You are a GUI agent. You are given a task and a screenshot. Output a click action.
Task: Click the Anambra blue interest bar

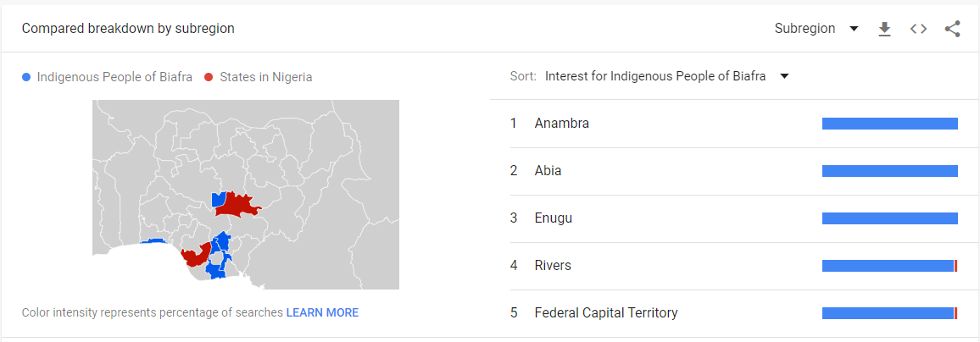click(x=890, y=124)
